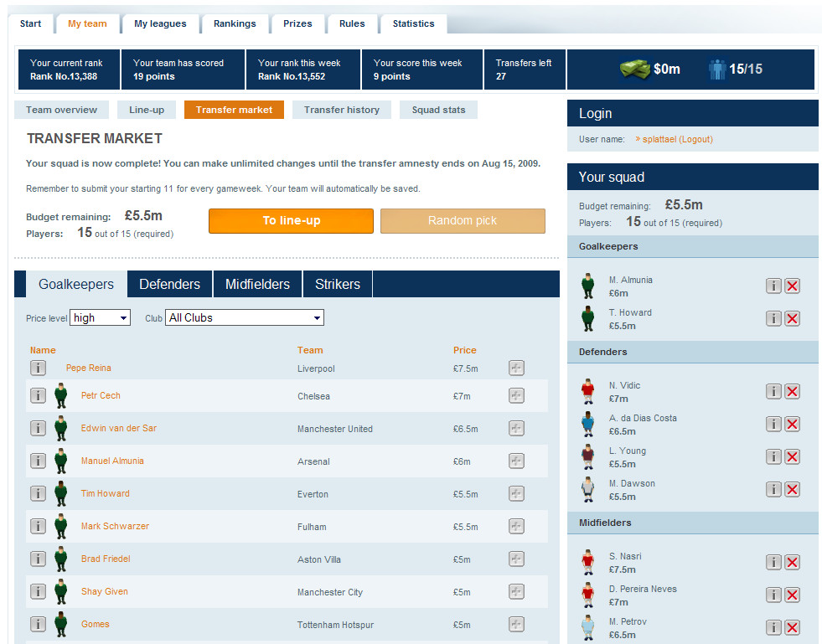Remove M. Dawson from your squad

(x=792, y=489)
